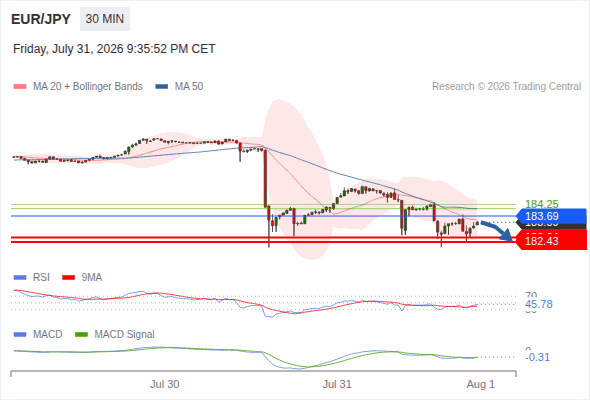
Task: Click the green 184.25 resistance label
Action: point(541,204)
